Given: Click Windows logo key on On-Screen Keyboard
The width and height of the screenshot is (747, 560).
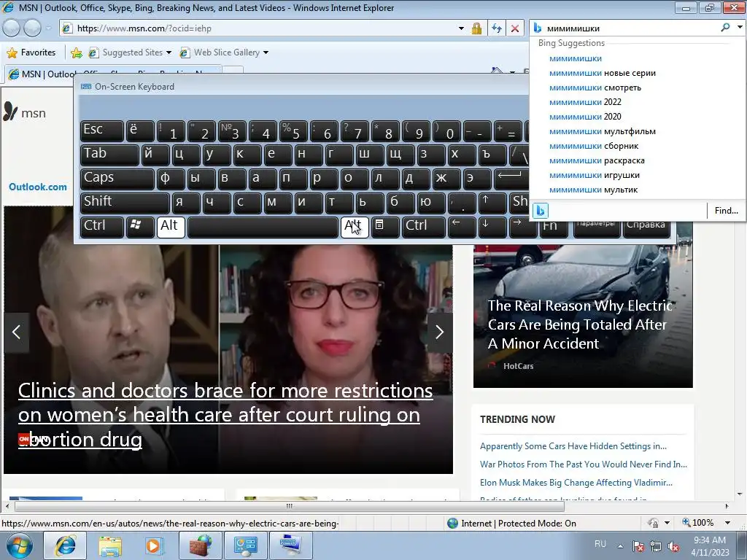Looking at the screenshot, I should point(140,227).
